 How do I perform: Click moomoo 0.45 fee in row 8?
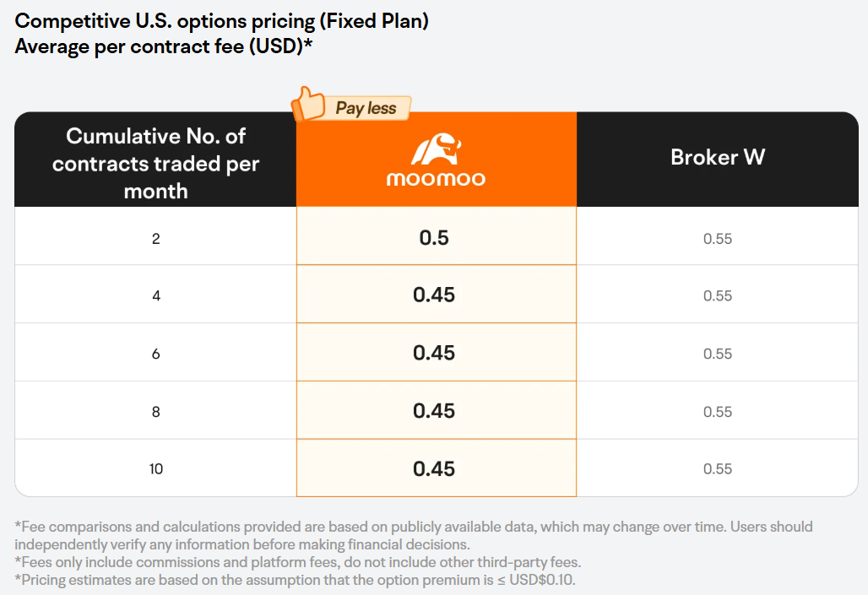pyautogui.click(x=434, y=411)
